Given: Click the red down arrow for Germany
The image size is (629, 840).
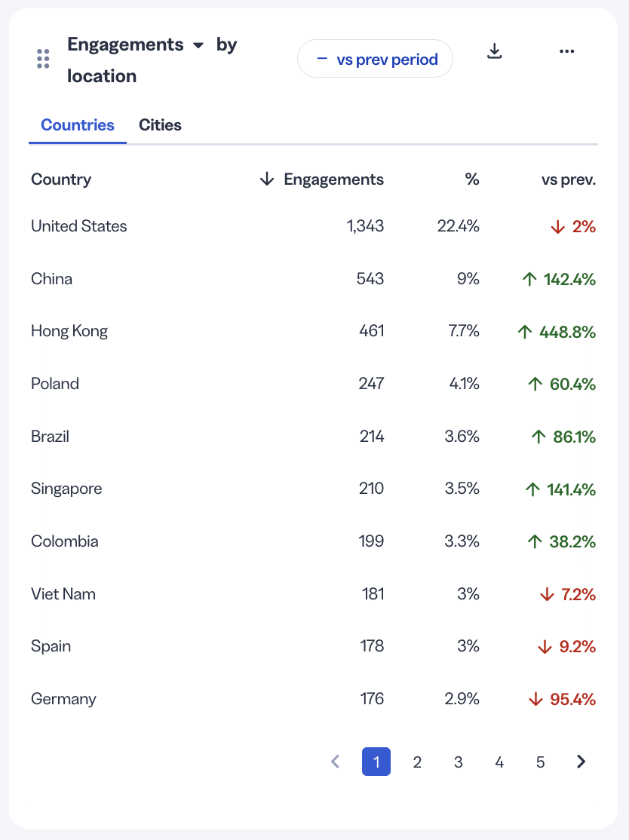Looking at the screenshot, I should click(x=535, y=699).
